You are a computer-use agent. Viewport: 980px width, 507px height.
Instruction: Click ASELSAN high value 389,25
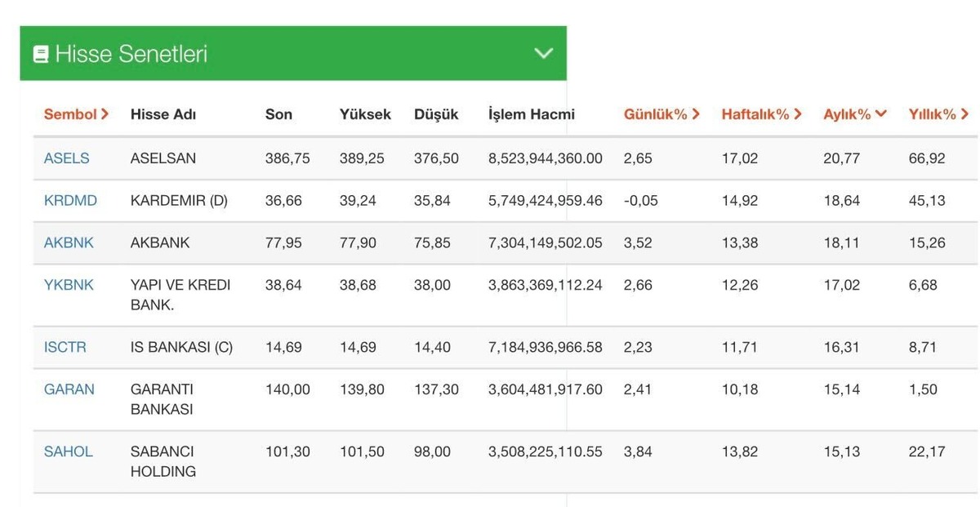362,158
